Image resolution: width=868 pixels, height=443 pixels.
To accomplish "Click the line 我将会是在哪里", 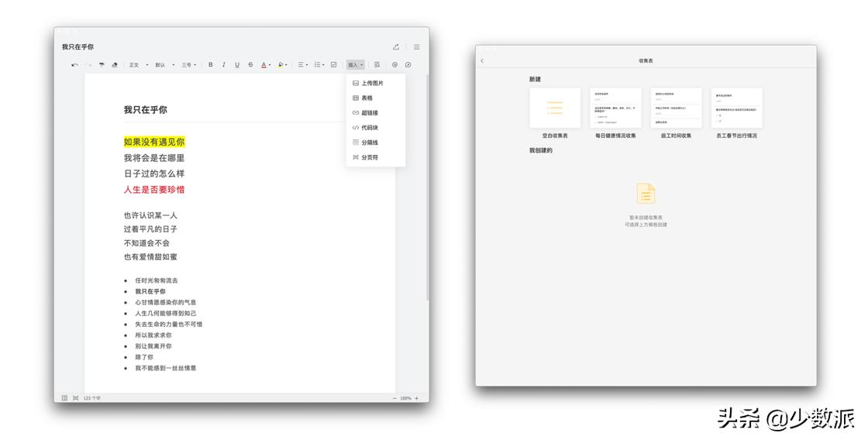I will [x=154, y=158].
